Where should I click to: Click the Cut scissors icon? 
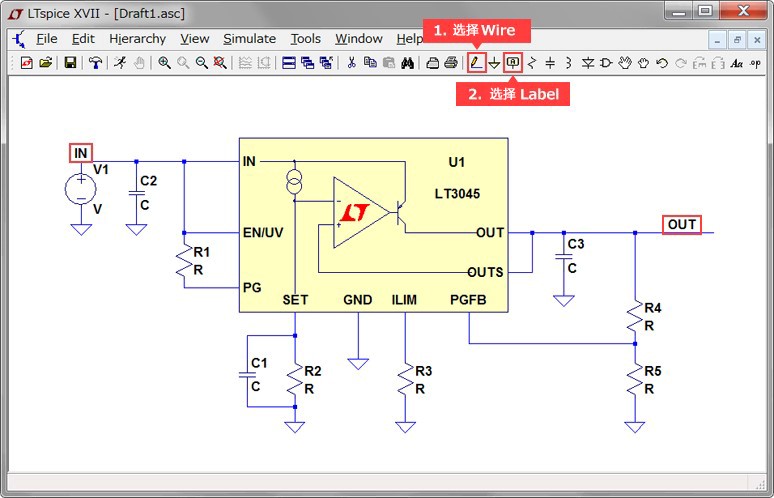click(351, 63)
